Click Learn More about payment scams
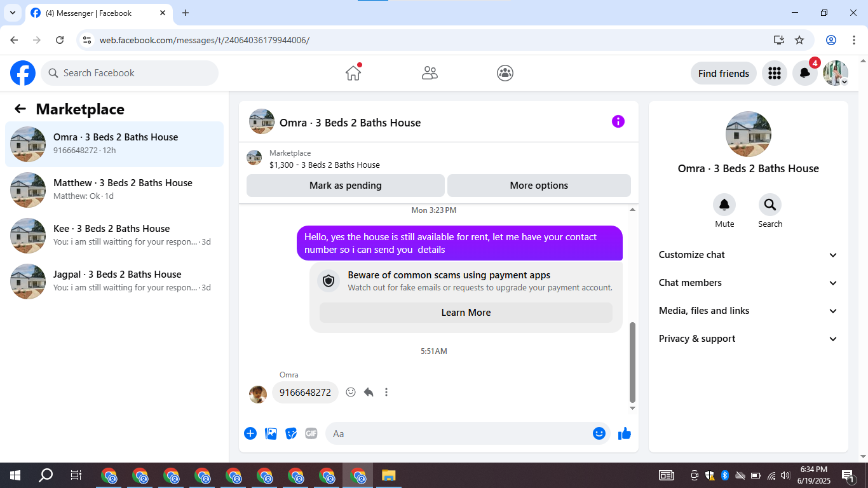This screenshot has width=868, height=488. point(466,313)
